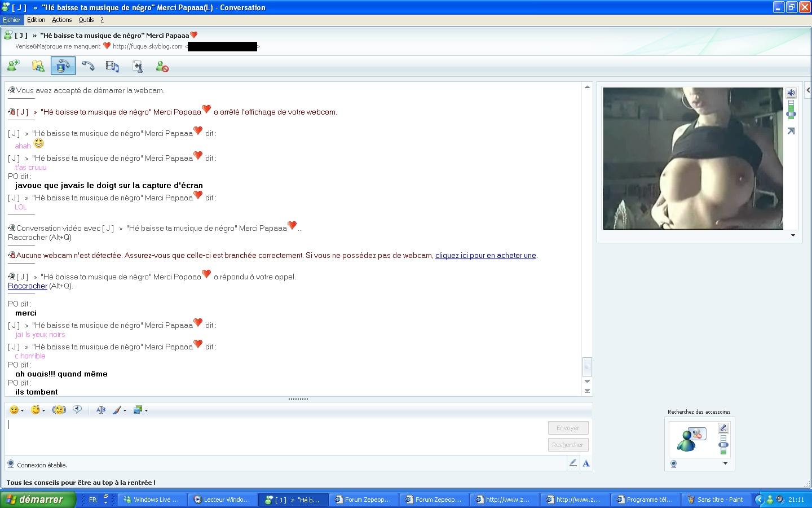Open the Fichier menu
The image size is (812, 508).
point(11,20)
